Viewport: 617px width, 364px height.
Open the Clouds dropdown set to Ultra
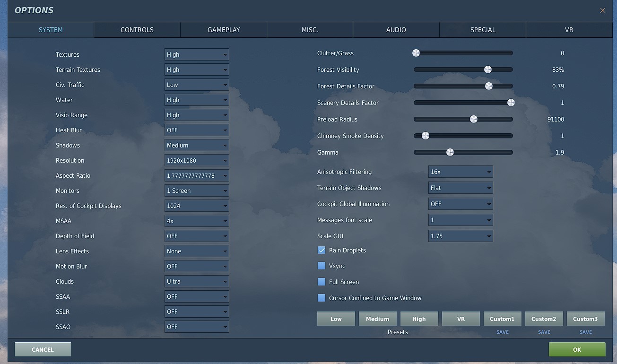[x=197, y=281]
